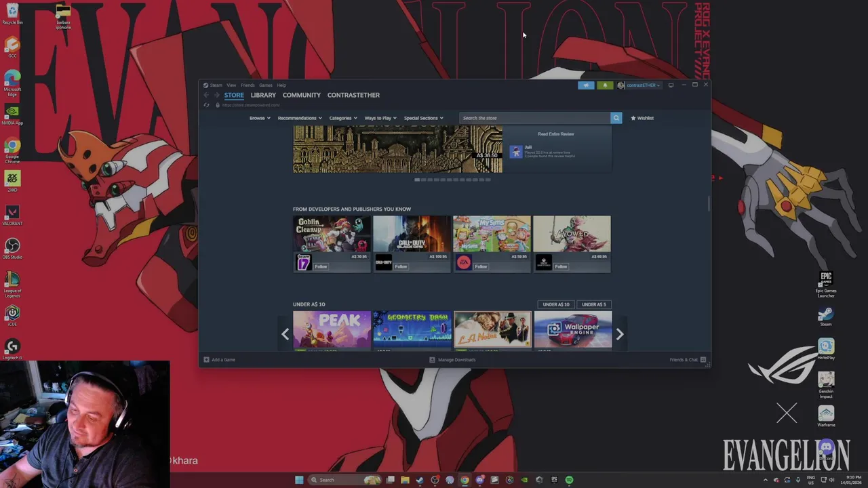Click the Manage Downloads icon

click(432, 360)
